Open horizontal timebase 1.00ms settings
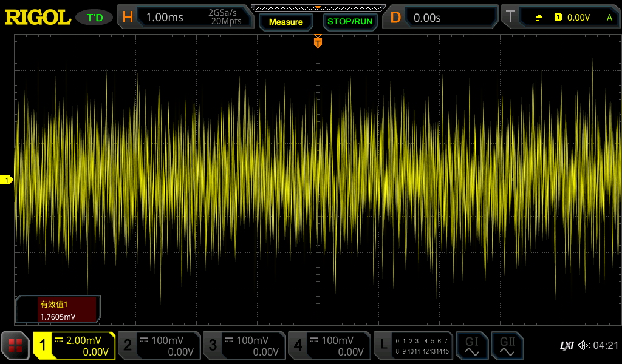The height and width of the screenshot is (364, 622). (x=186, y=18)
